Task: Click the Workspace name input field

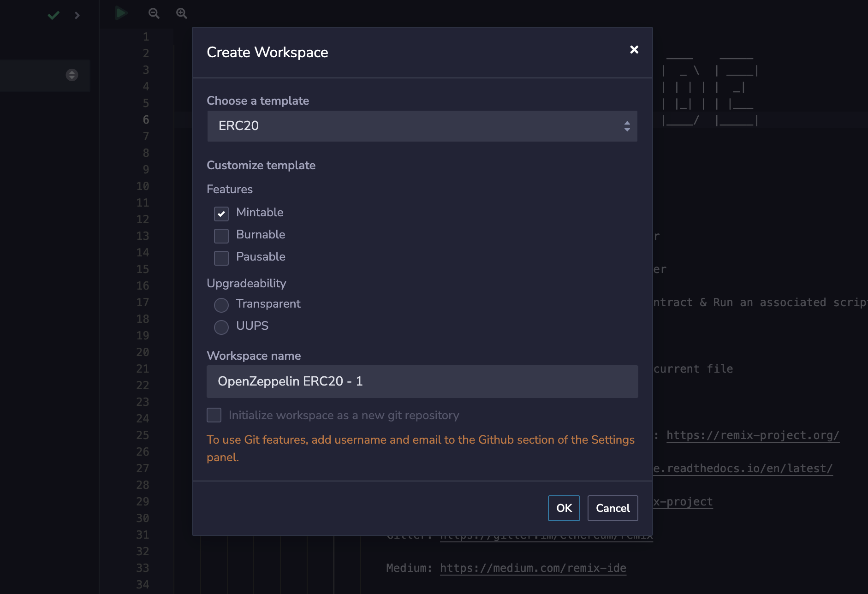Action: coord(422,381)
